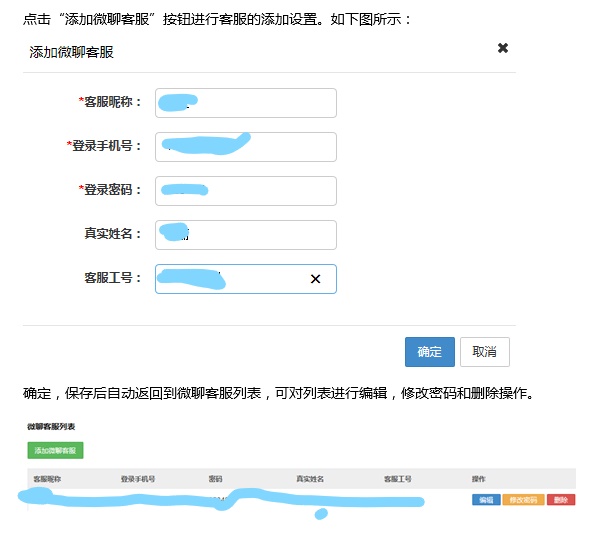Image resolution: width=607 pixels, height=546 pixels.
Task: Open 修改密码 for the listed agent
Action: pyautogui.click(x=523, y=500)
